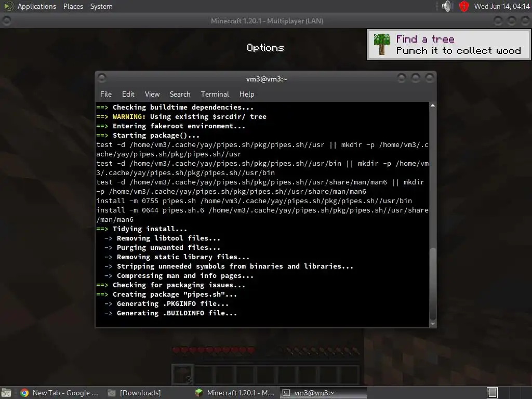Click the Downloads folder icon in taskbar
The width and height of the screenshot is (532, 399).
111,393
